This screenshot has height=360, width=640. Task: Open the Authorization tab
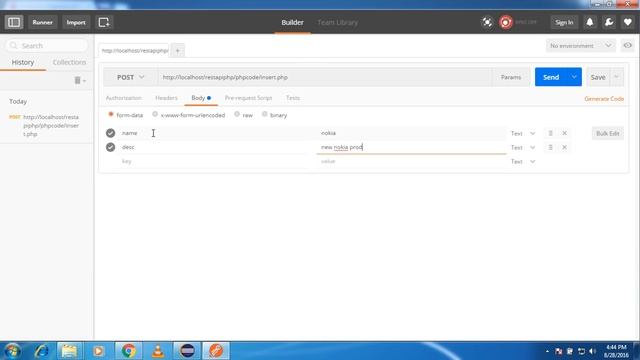[x=123, y=98]
